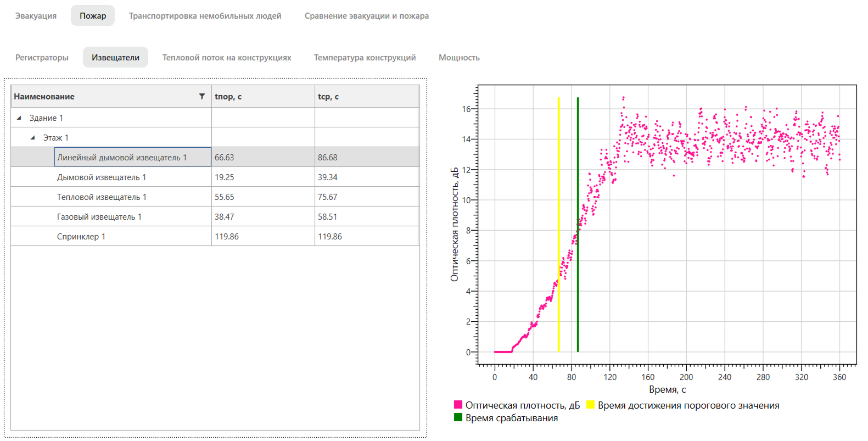Sort by the tпор, с column header
868x441 pixels.
coord(263,96)
